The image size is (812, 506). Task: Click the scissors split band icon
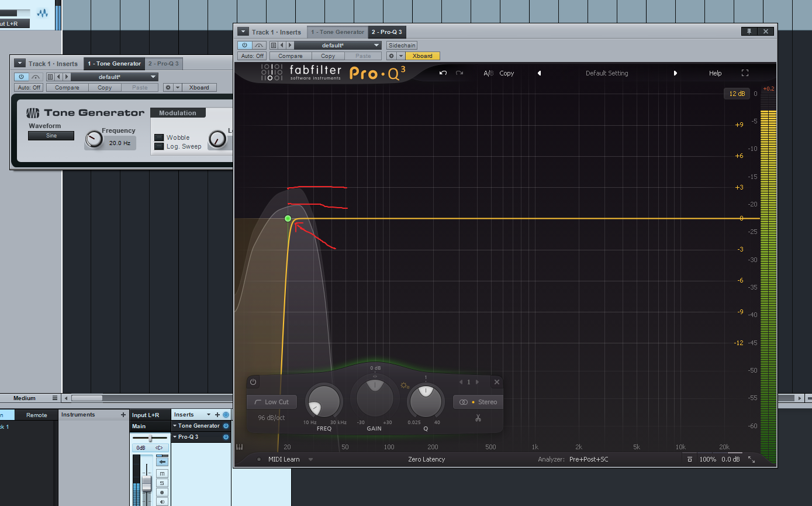pyautogui.click(x=478, y=418)
